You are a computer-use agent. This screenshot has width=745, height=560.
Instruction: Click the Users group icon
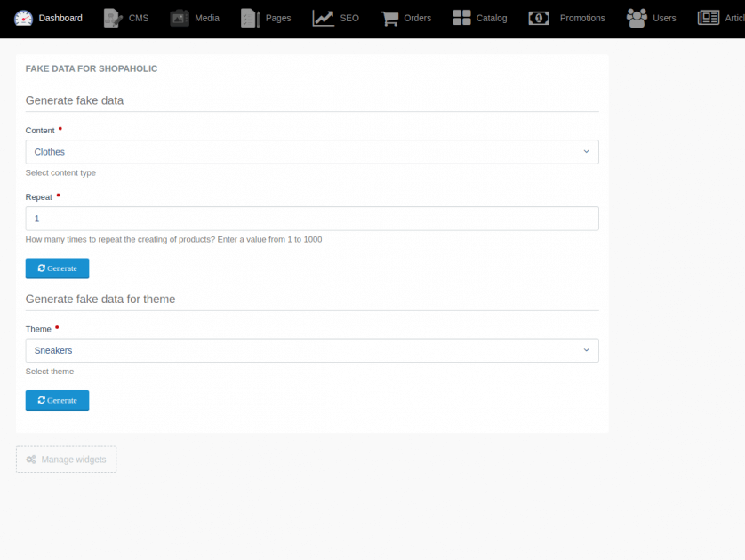tap(637, 18)
